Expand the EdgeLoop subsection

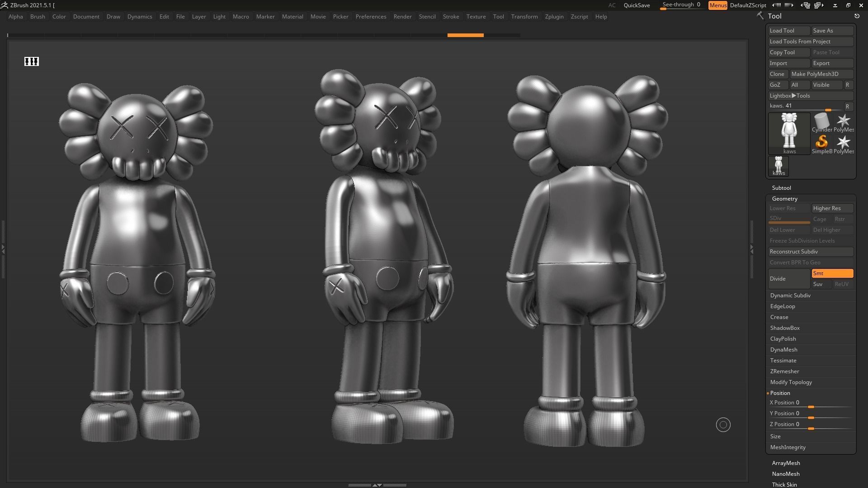(x=783, y=306)
